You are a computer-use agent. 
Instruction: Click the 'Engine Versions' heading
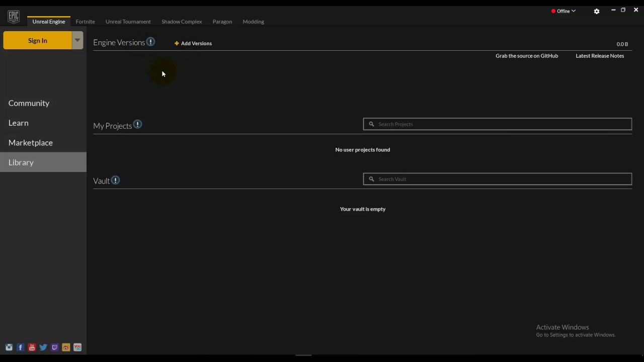coord(119,43)
